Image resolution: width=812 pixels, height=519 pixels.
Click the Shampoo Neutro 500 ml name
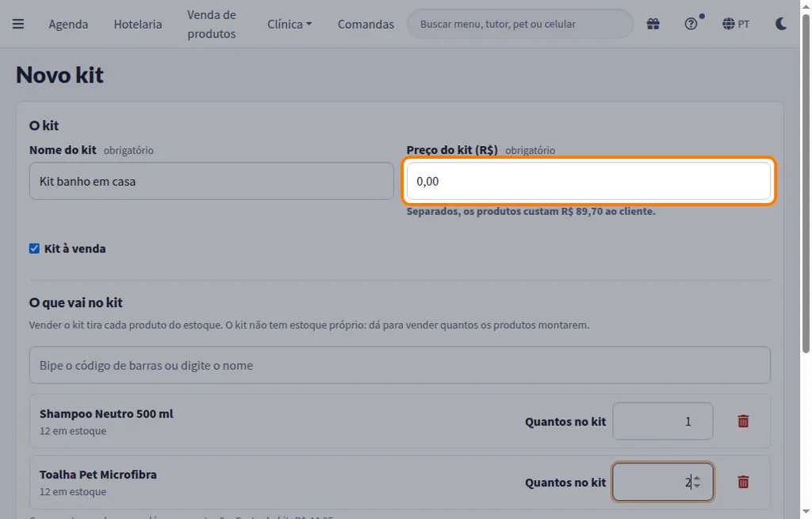tap(106, 413)
